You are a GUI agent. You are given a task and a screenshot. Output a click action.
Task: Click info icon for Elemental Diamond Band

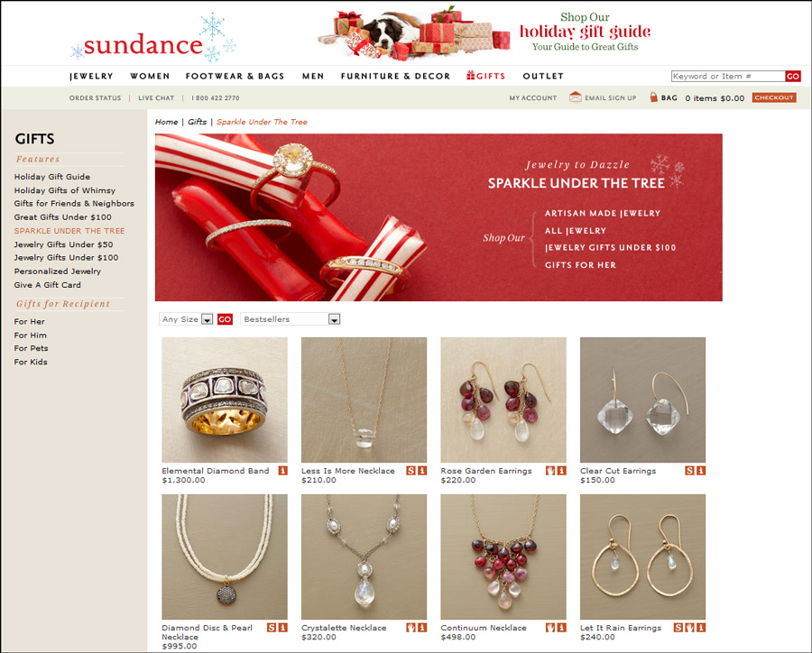pyautogui.click(x=282, y=470)
